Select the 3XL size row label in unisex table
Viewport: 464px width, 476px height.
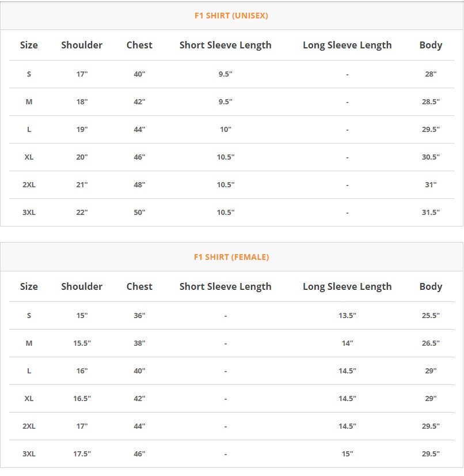[x=29, y=212]
